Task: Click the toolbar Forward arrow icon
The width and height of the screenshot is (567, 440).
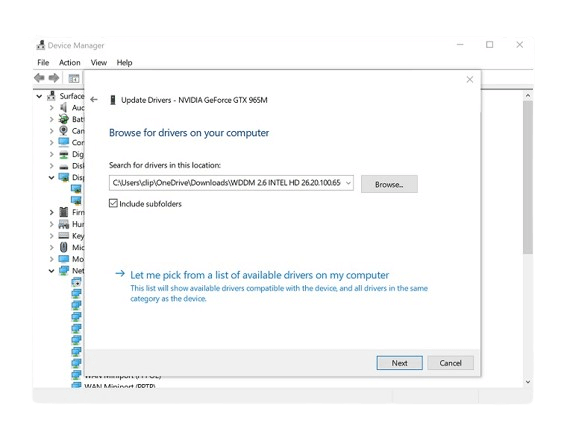Action: tap(54, 78)
